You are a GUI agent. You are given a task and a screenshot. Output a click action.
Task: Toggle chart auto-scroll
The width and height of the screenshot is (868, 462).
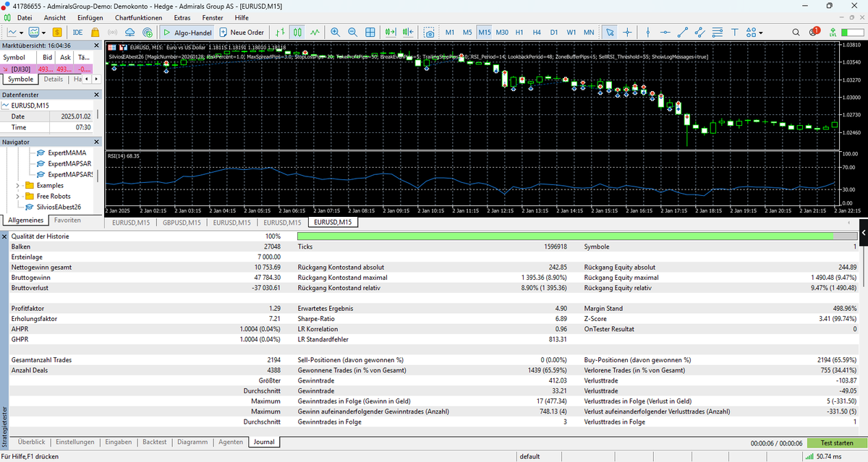point(391,33)
